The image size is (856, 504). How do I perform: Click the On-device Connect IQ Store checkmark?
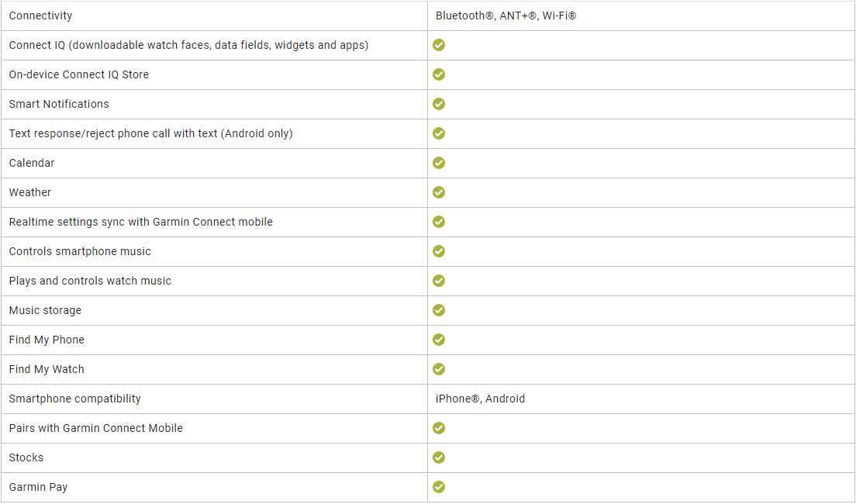click(x=438, y=74)
